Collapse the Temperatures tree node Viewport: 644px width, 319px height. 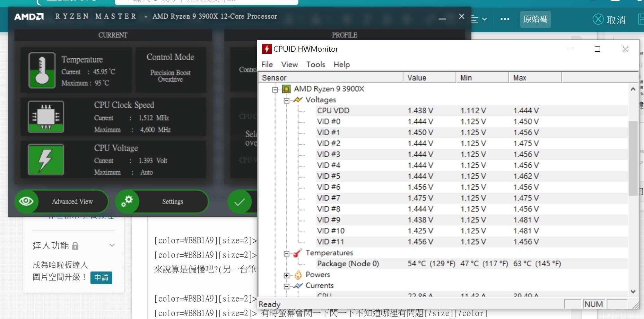[x=286, y=253]
